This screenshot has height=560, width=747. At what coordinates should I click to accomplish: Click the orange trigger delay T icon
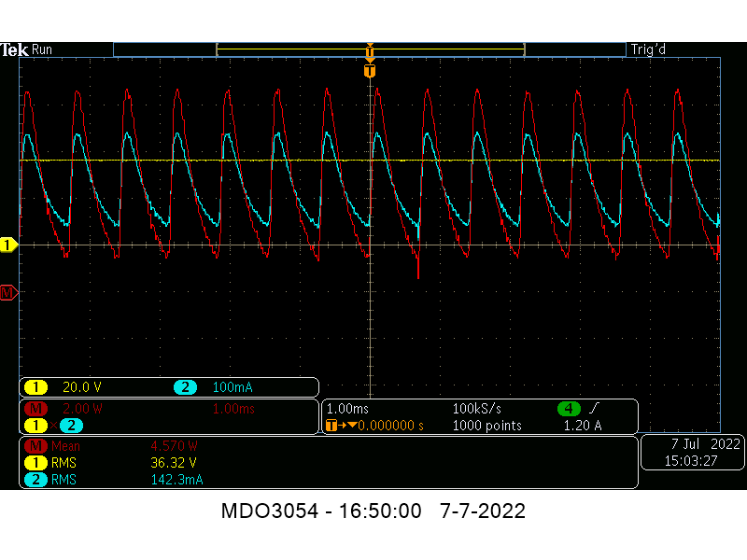coord(332,426)
